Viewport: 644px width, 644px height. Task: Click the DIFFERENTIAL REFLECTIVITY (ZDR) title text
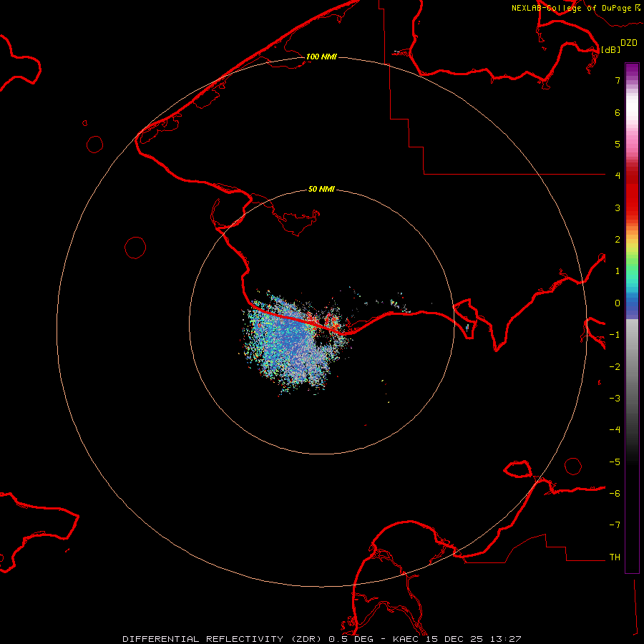[223, 639]
